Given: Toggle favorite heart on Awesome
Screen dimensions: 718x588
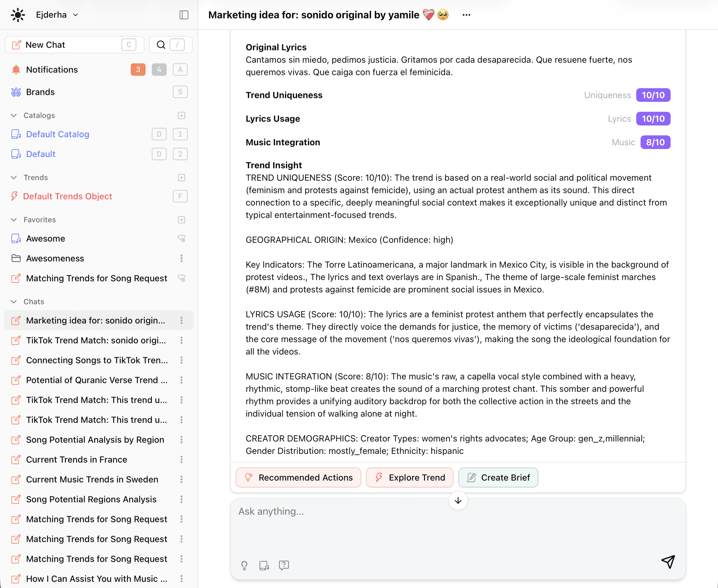Looking at the screenshot, I should click(x=182, y=239).
